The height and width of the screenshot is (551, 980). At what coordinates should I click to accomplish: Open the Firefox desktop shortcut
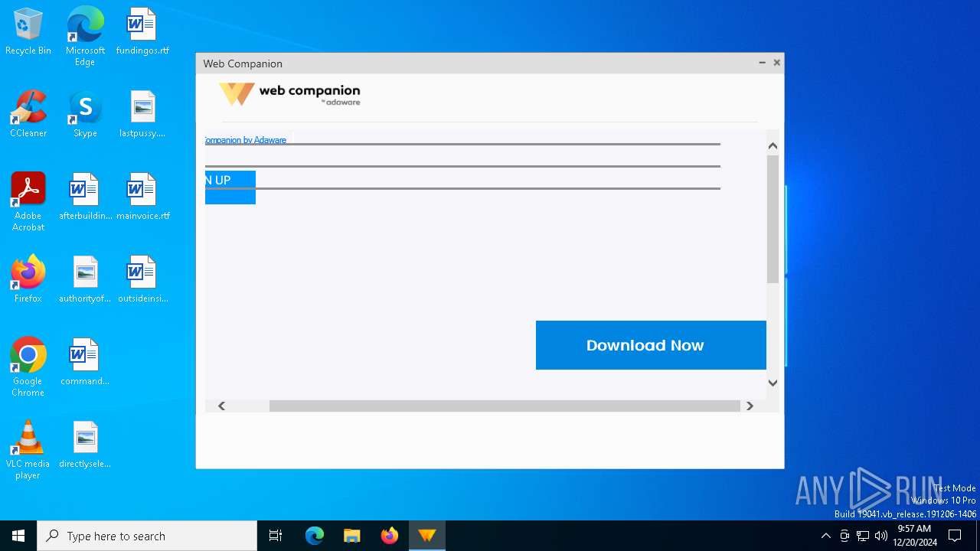tap(28, 280)
